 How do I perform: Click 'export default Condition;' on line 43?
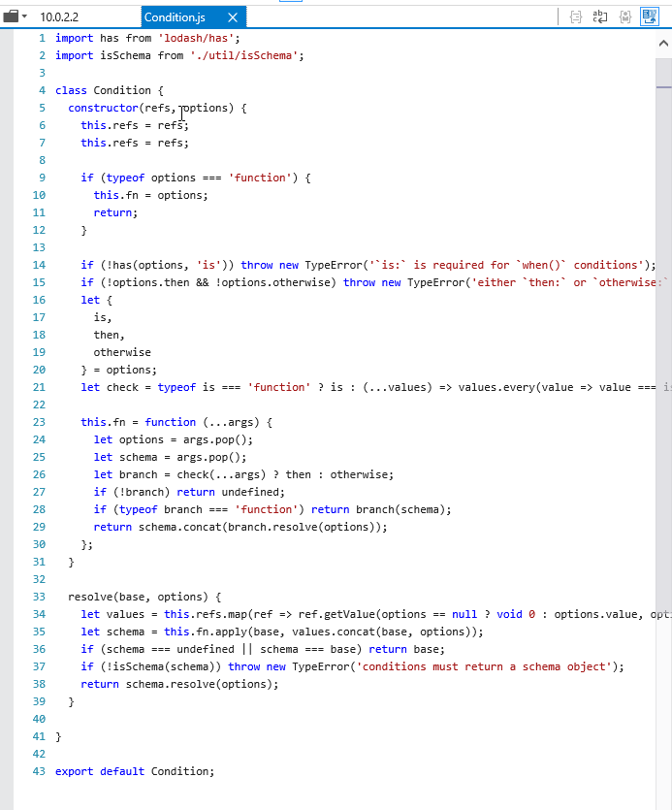[x=135, y=771]
